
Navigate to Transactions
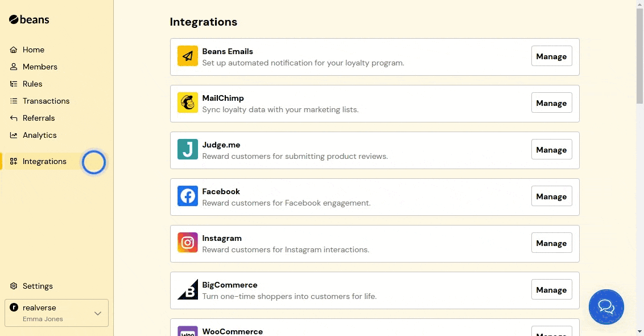pos(46,101)
